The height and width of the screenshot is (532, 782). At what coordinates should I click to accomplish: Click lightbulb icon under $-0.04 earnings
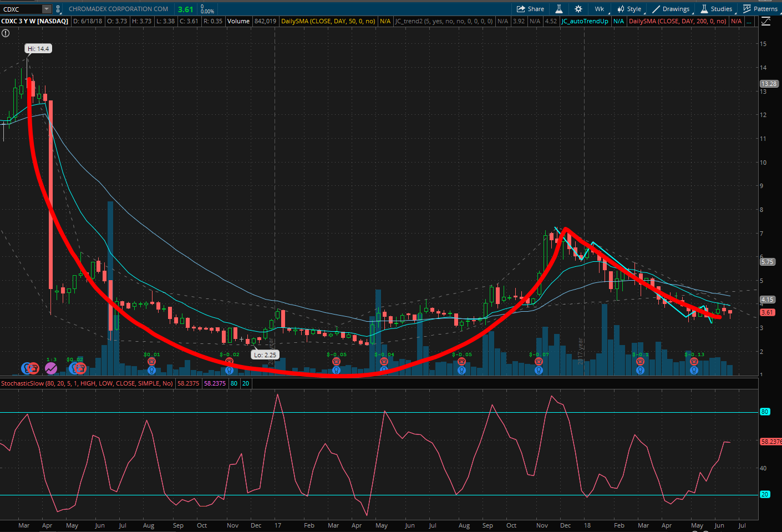384,370
